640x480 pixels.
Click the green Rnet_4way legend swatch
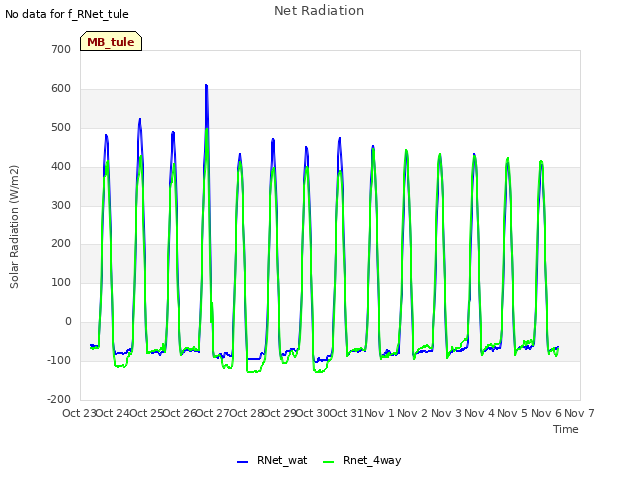pos(328,462)
